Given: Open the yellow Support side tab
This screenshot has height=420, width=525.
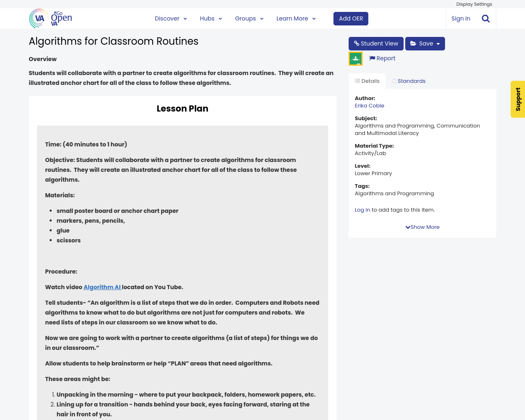Looking at the screenshot, I should [x=518, y=99].
